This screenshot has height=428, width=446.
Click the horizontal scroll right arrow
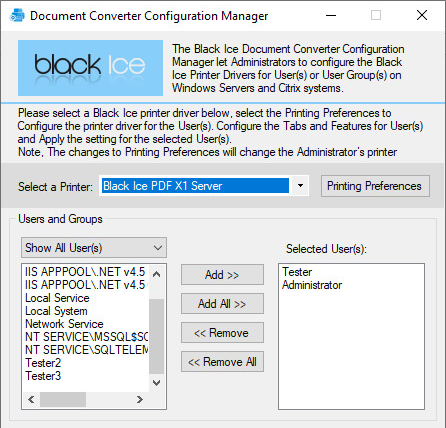140,399
